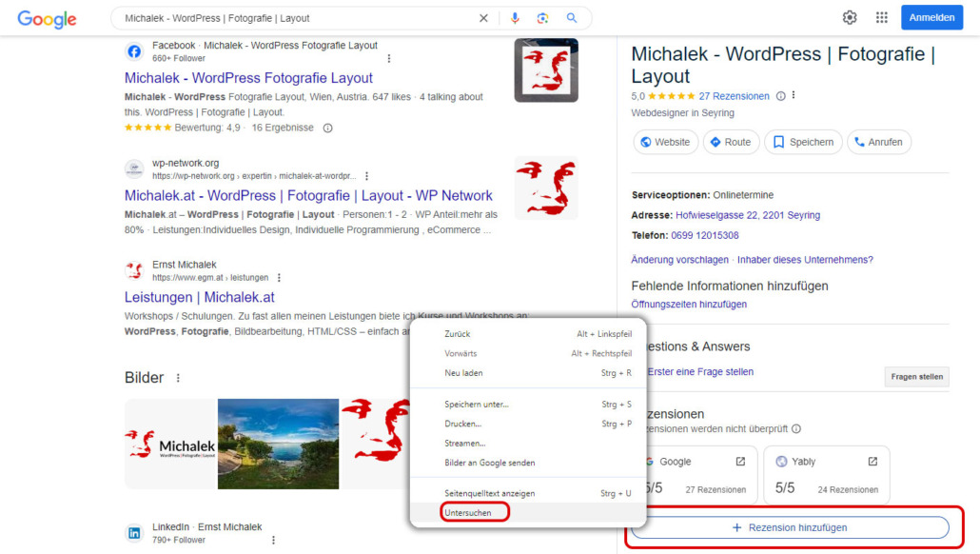980x554 pixels.
Task: Click the phone number 0699 12015308
Action: (x=704, y=235)
